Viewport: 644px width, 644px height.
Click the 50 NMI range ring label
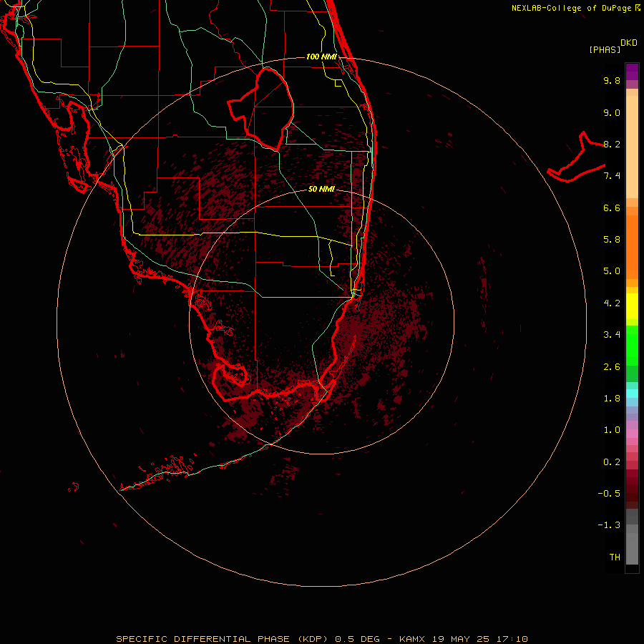tap(321, 189)
